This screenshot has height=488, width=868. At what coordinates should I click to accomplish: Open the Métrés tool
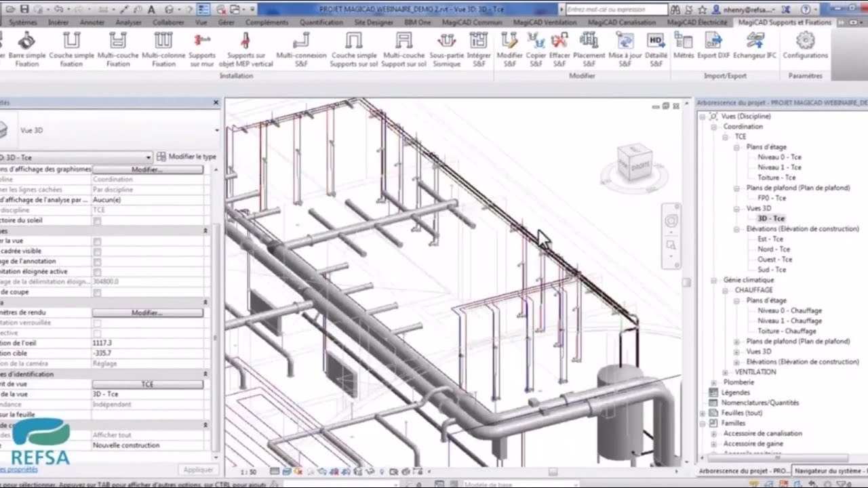click(684, 46)
